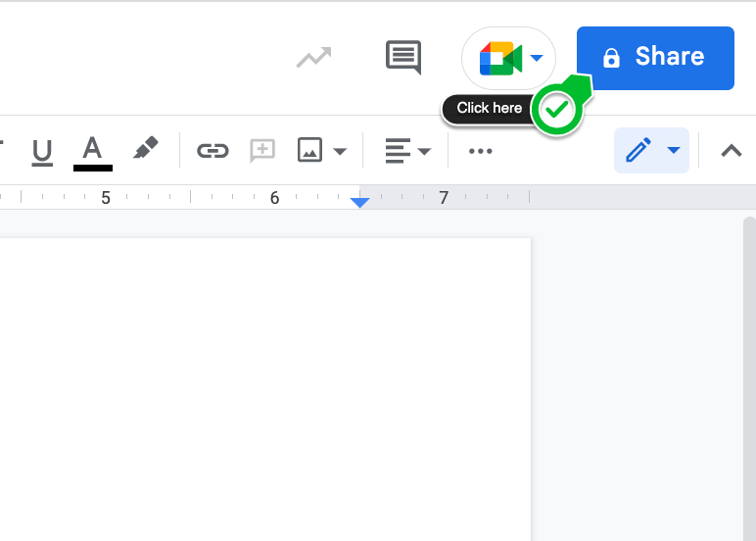Image resolution: width=756 pixels, height=541 pixels.
Task: Open the Google Meet call menu
Action: [508, 58]
